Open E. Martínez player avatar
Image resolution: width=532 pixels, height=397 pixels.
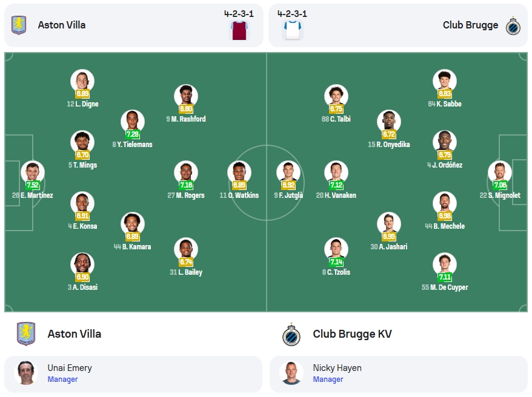(x=33, y=172)
